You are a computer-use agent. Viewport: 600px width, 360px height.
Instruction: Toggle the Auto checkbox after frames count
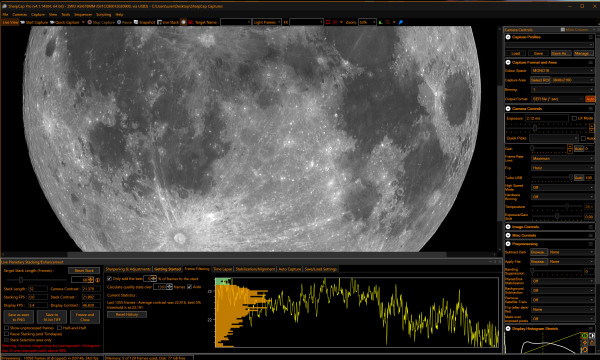[189, 287]
